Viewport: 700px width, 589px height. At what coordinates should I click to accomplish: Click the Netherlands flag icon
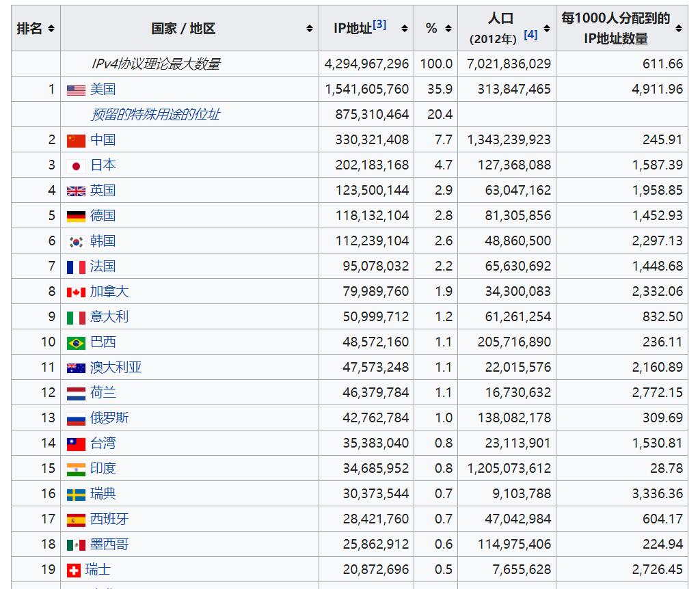coord(76,394)
